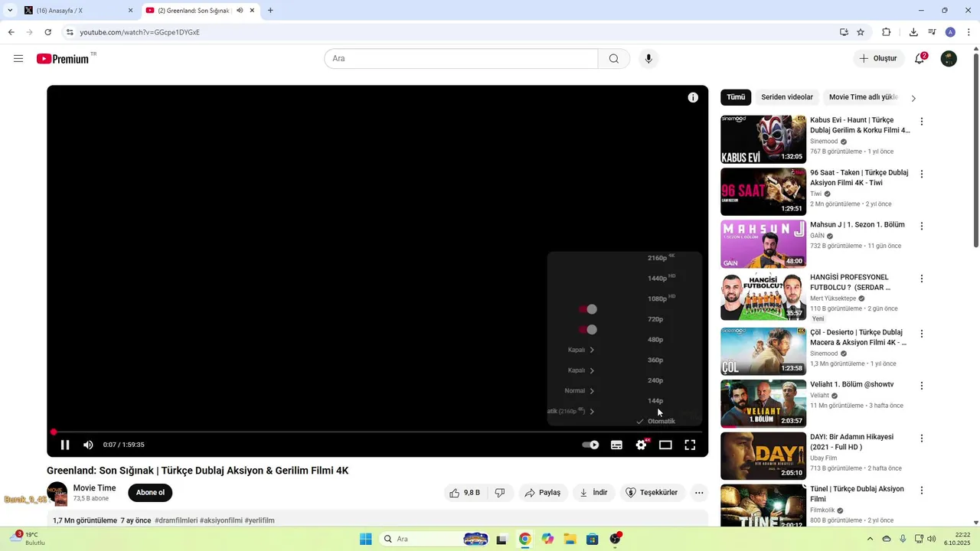This screenshot has height=551, width=980.
Task: Click Paylaş share button
Action: (x=543, y=493)
